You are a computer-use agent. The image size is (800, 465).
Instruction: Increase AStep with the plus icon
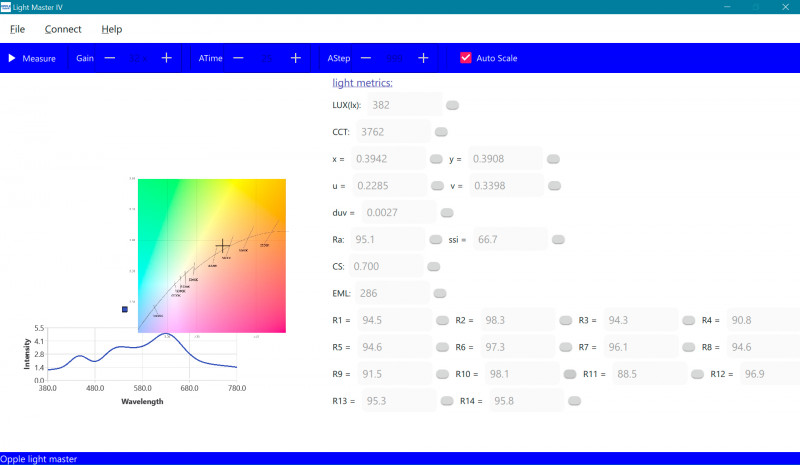424,58
